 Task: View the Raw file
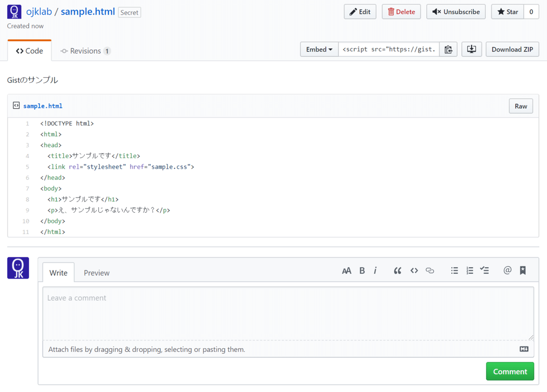point(521,106)
